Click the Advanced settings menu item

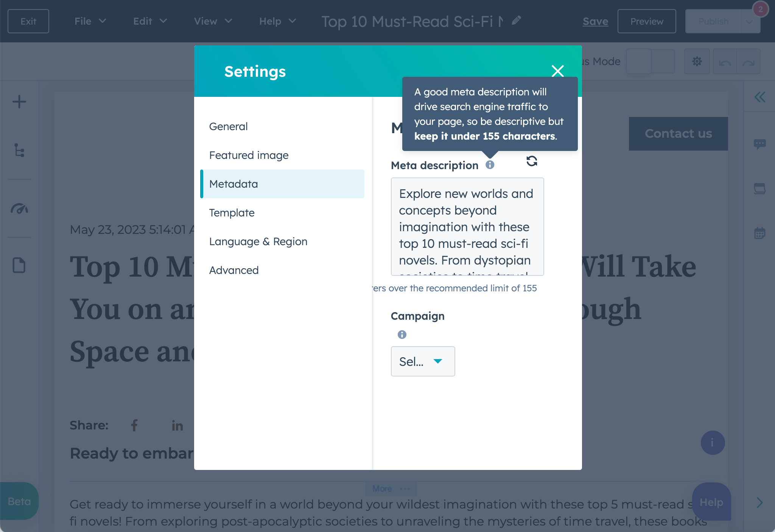coord(234,271)
